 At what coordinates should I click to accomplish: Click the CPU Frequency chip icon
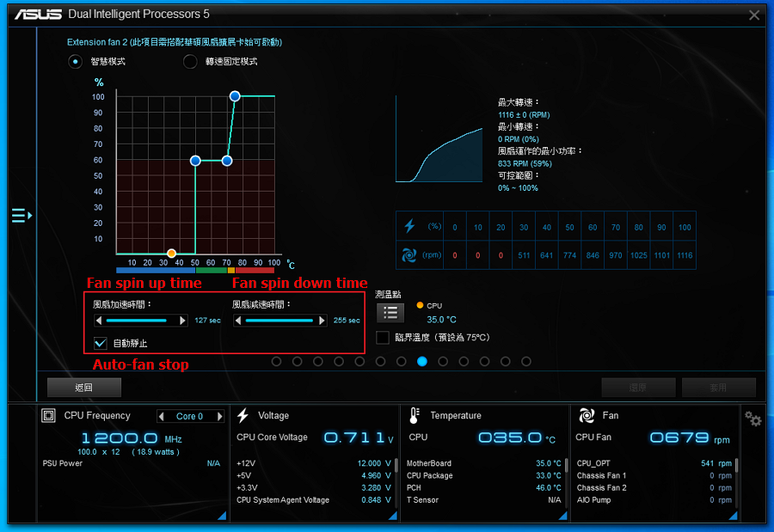point(48,415)
